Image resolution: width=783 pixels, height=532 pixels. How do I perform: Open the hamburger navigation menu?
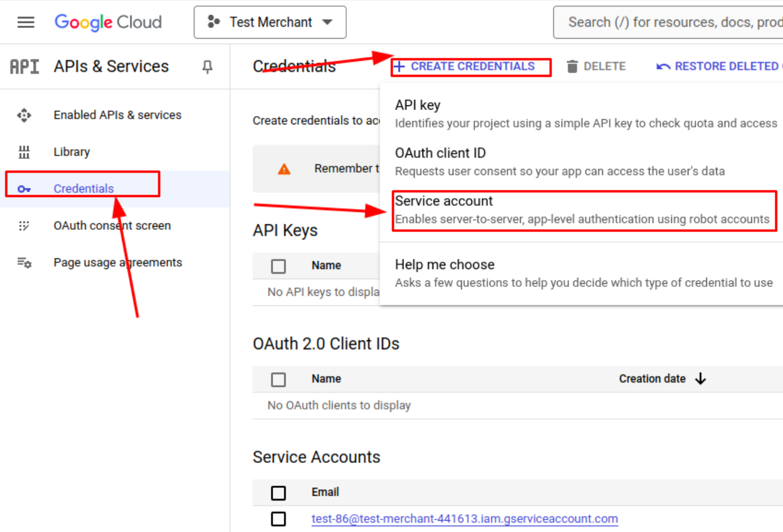(26, 23)
